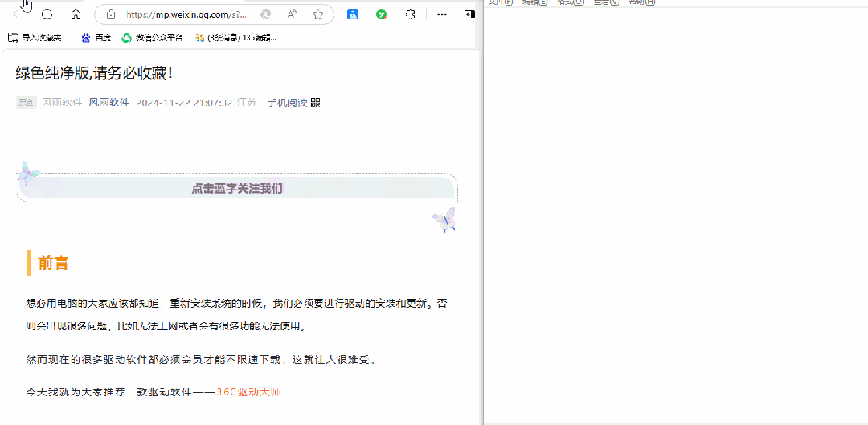Click the 江苏 location text
The width and height of the screenshot is (868, 425).
pos(247,102)
